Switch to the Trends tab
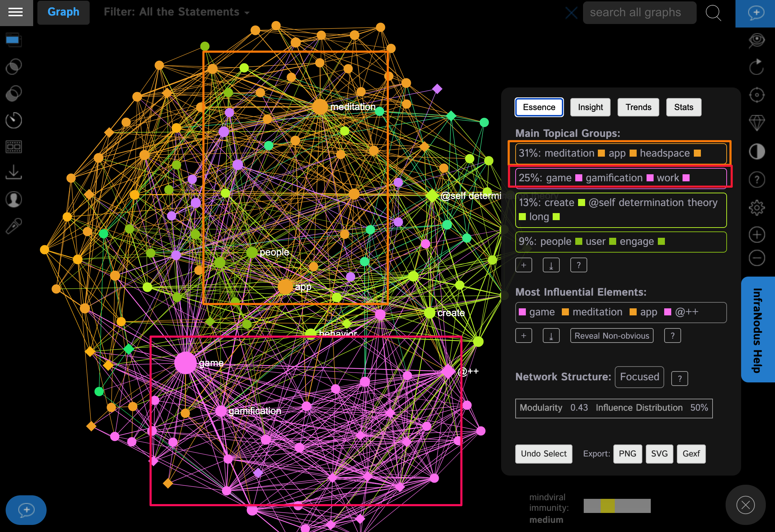Screen dimensions: 775x532 638,107
